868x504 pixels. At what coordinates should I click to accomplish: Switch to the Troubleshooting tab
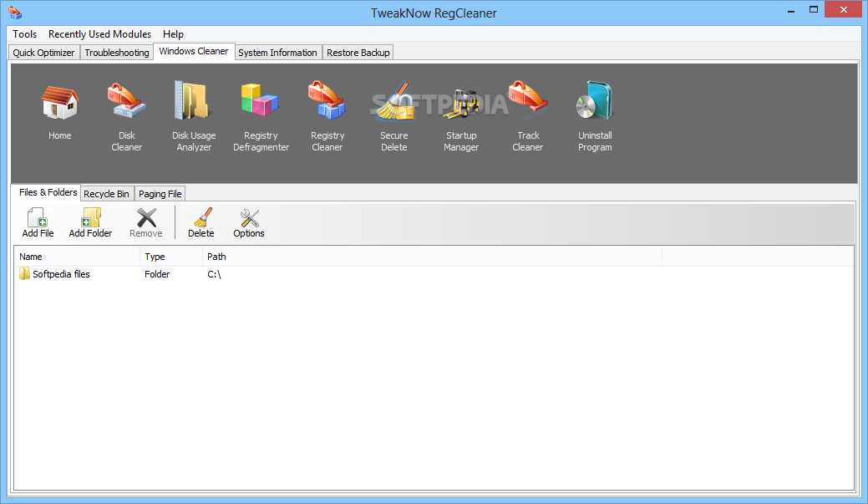point(117,53)
